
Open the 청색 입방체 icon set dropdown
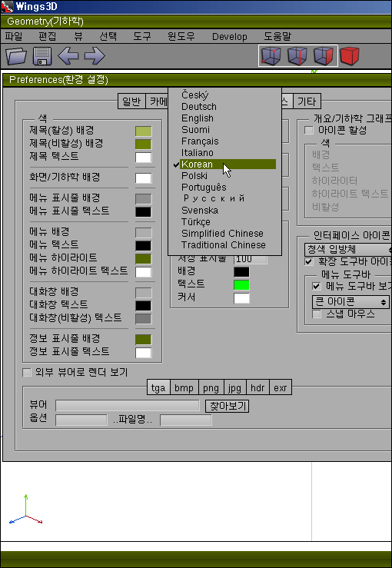click(x=347, y=249)
